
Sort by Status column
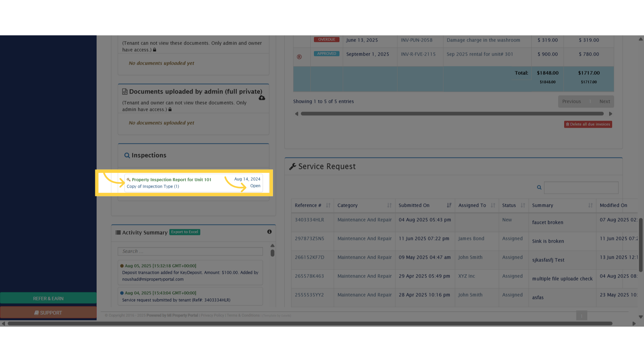click(514, 205)
